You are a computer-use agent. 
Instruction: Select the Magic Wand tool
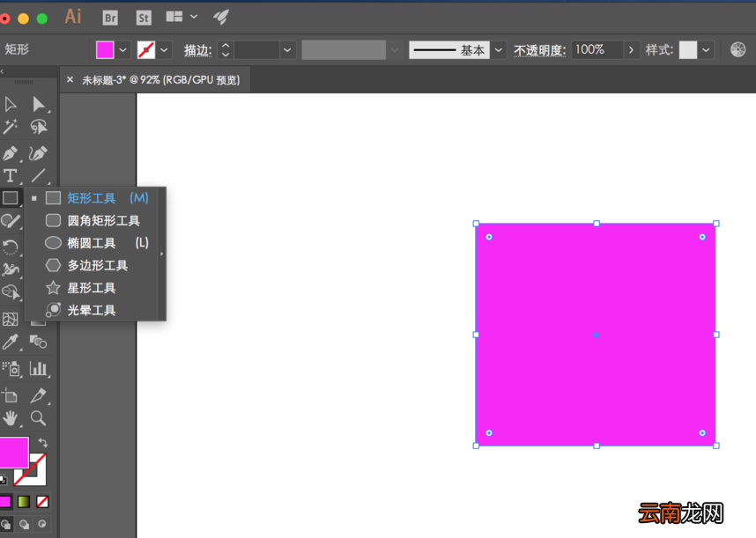(x=10, y=127)
